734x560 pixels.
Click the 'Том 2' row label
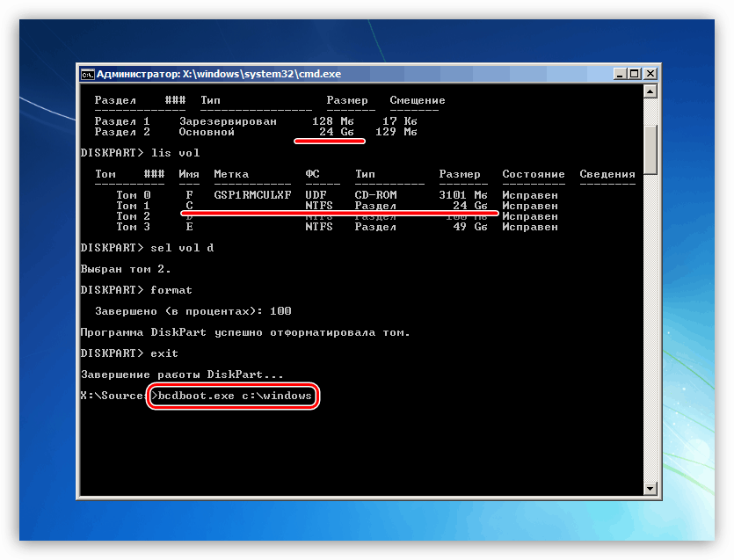134,216
